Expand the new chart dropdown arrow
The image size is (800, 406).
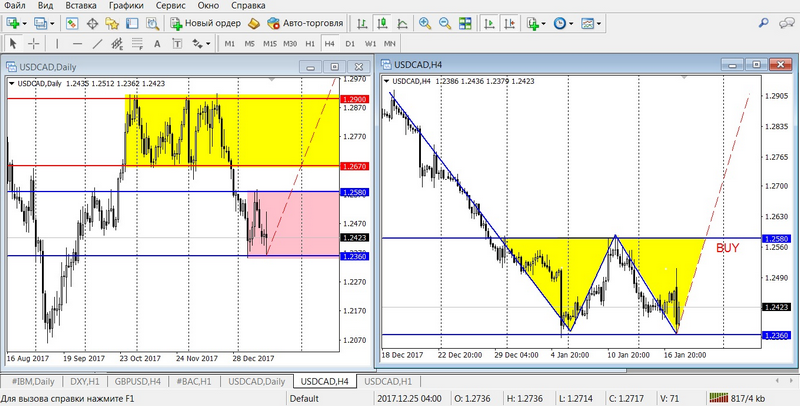[27, 23]
